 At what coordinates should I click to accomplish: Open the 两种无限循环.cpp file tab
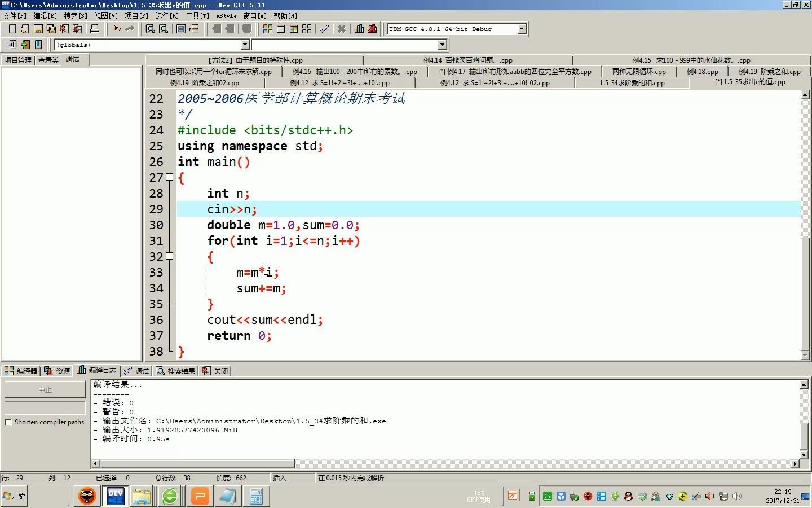click(x=639, y=72)
